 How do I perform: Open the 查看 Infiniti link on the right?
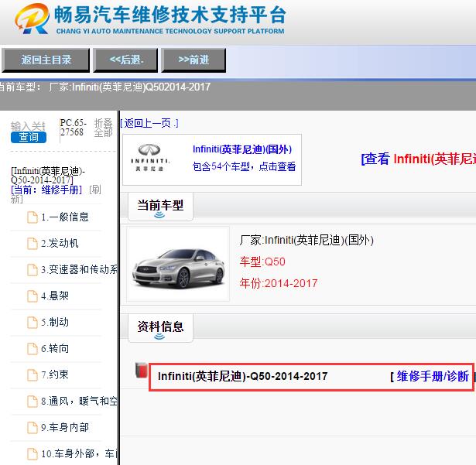pos(418,159)
